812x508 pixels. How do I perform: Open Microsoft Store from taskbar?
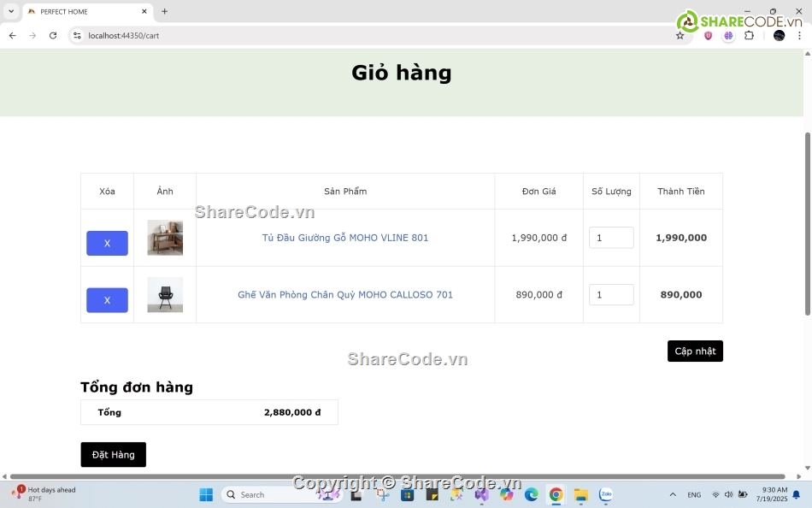tap(408, 495)
